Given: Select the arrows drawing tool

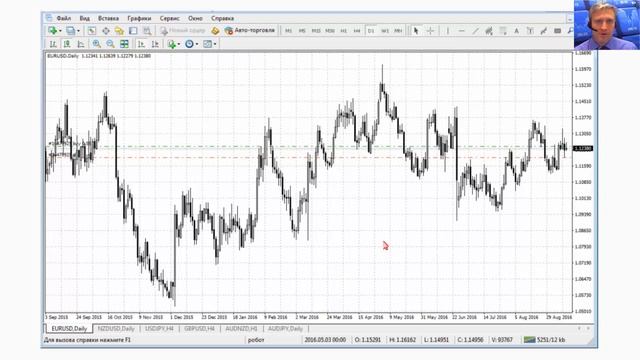Looking at the screenshot, I should pyautogui.click(x=544, y=31).
